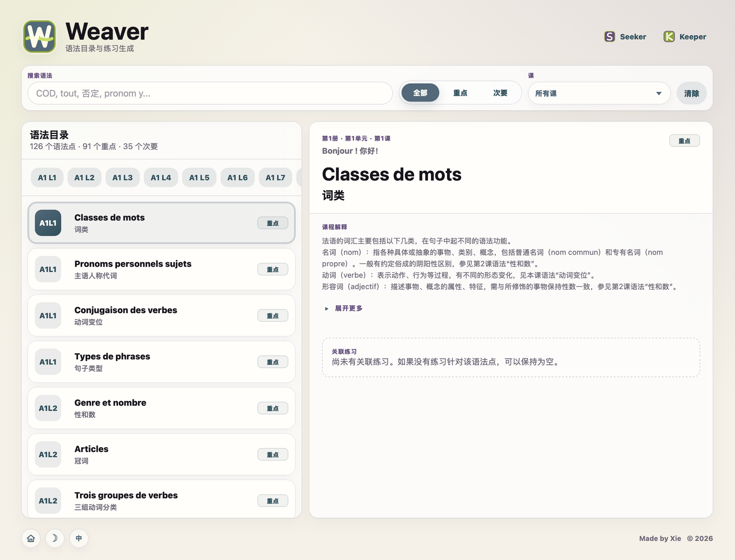
Task: Click 重点 tag on Classes de mots row
Action: coord(273,223)
